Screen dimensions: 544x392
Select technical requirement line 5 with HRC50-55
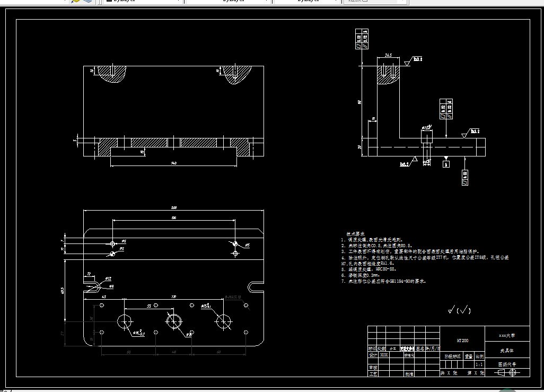(x=368, y=269)
